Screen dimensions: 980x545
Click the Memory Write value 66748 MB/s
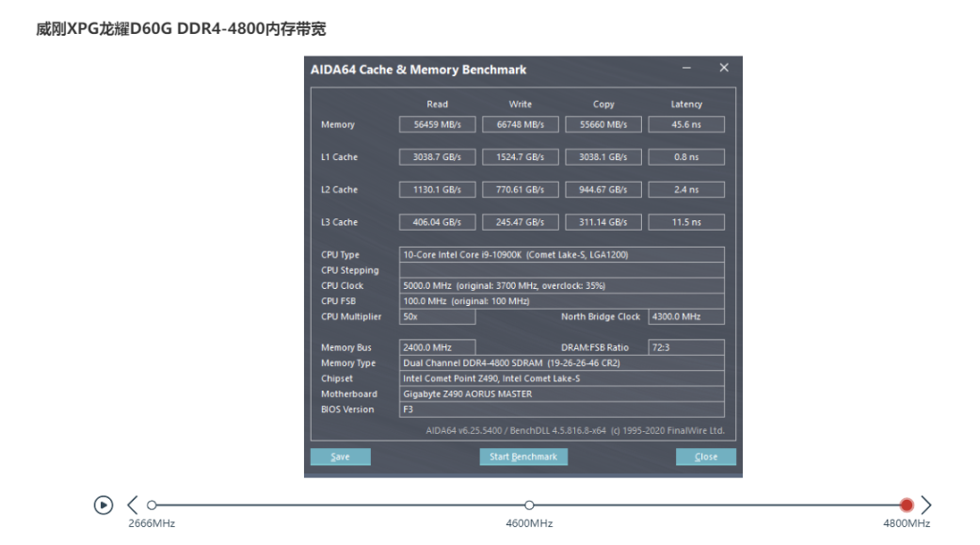point(521,124)
